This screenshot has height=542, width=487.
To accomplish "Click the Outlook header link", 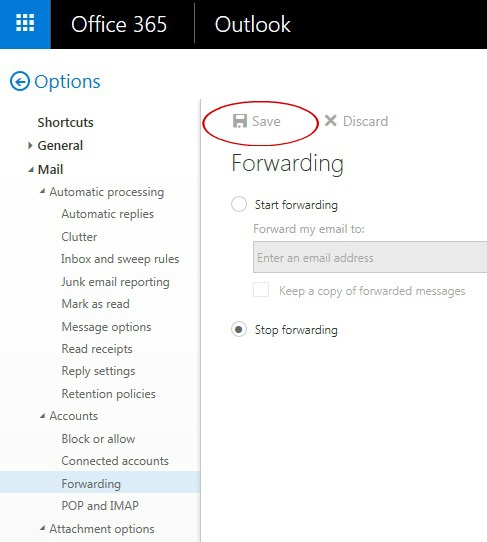I will pyautogui.click(x=252, y=24).
